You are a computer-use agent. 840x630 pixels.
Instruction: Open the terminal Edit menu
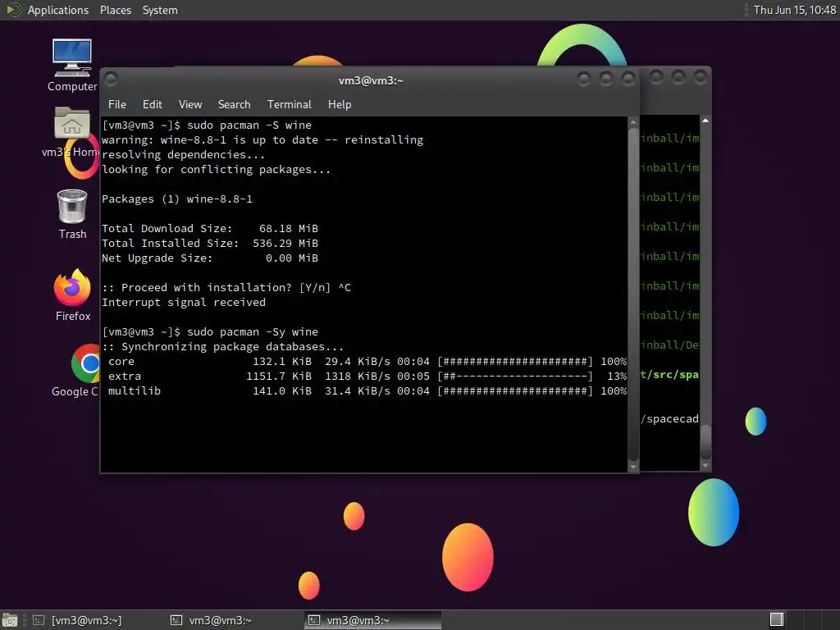[x=152, y=104]
